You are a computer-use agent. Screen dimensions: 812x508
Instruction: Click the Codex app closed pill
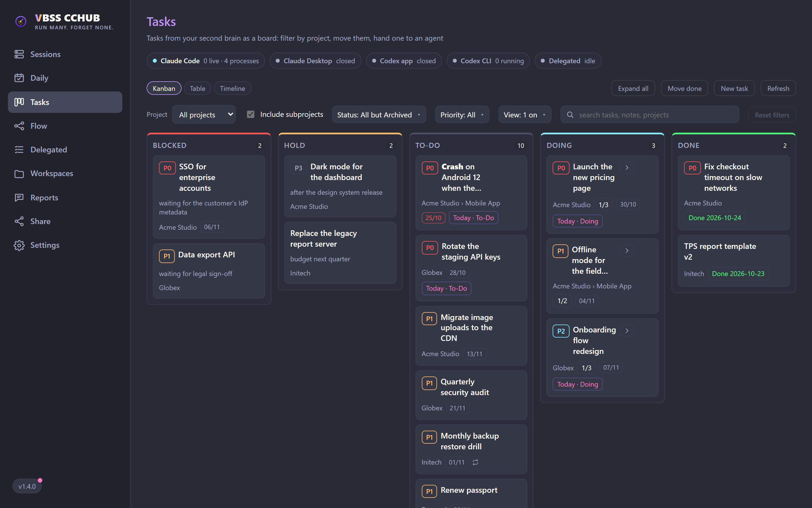click(x=404, y=61)
